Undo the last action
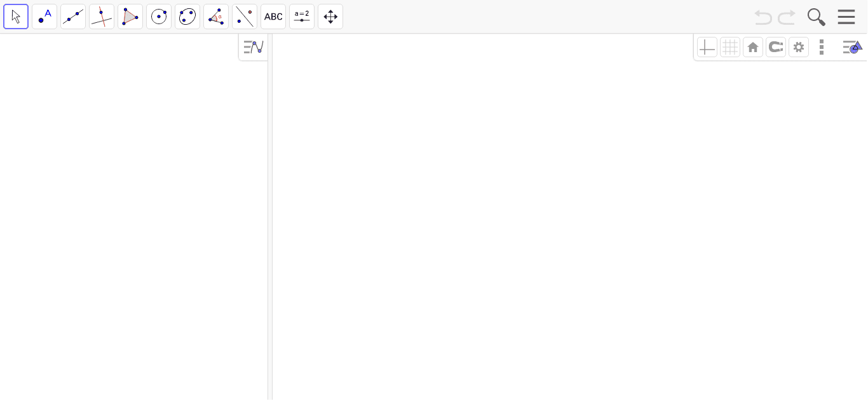 coord(763,17)
